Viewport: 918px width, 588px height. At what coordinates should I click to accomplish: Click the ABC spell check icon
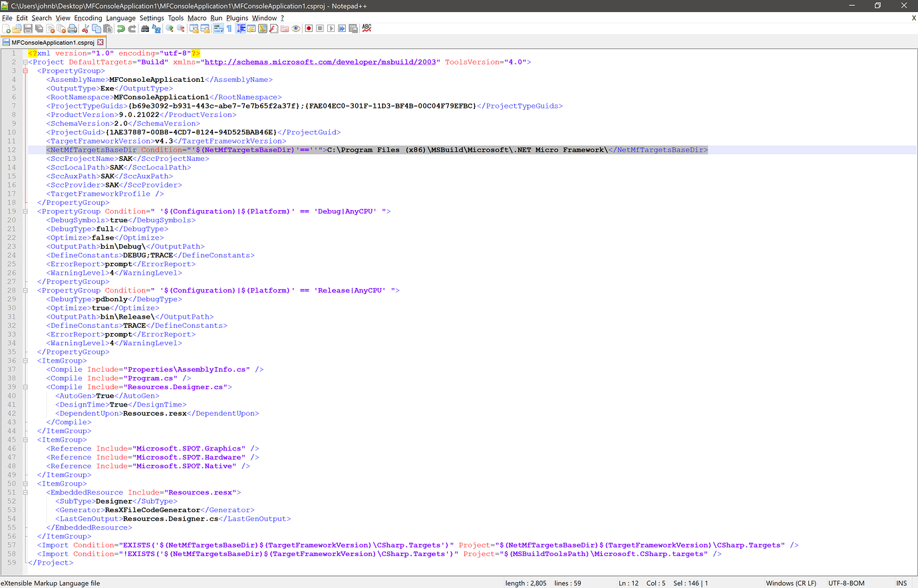[x=367, y=29]
